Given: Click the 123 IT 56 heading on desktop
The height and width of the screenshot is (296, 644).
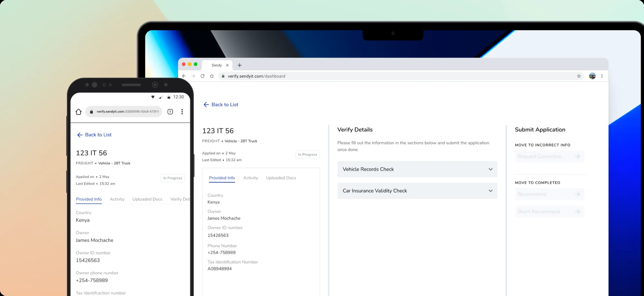Looking at the screenshot, I should point(218,131).
